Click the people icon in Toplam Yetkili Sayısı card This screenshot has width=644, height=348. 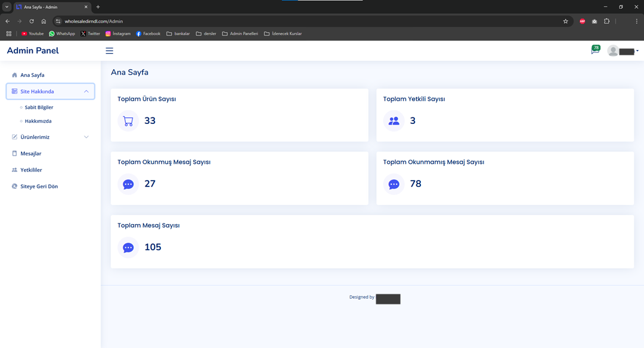[x=394, y=121]
